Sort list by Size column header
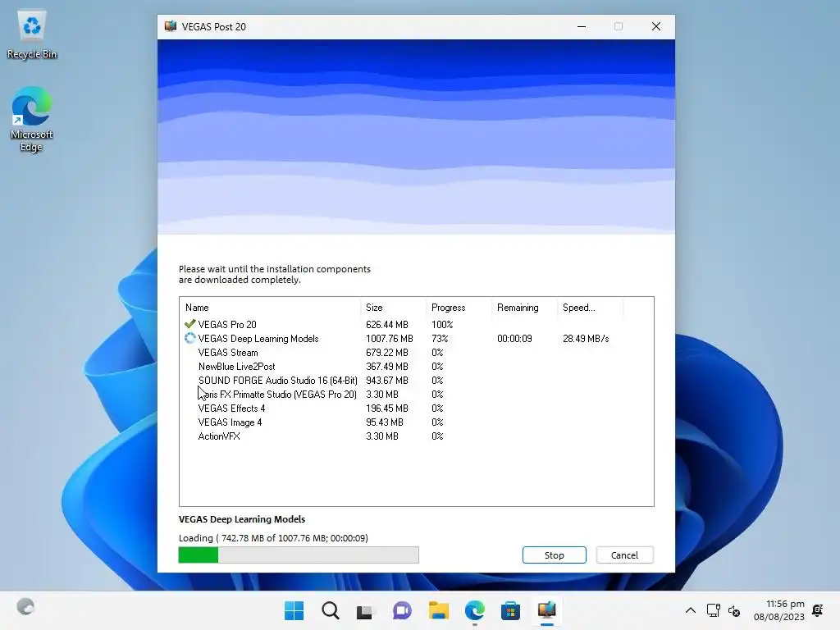This screenshot has height=630, width=840. [x=394, y=308]
